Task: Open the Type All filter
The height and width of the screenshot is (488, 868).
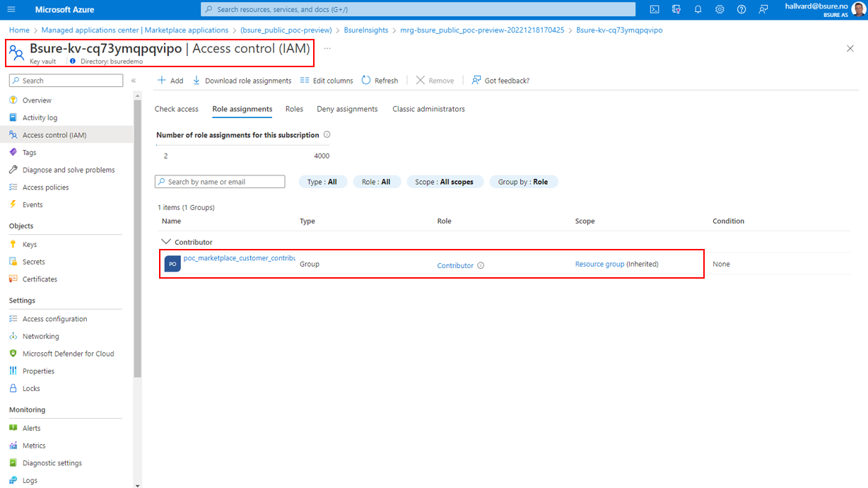Action: [322, 182]
